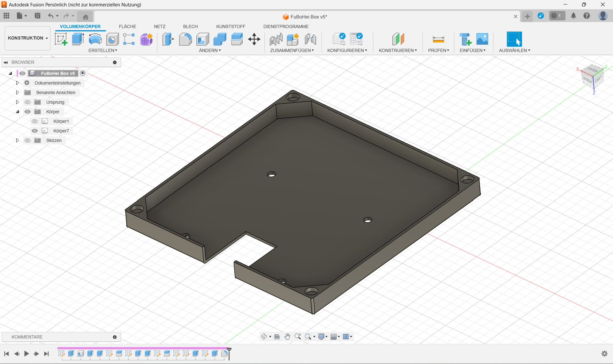
Task: Select the Combine bodies tool
Action: pyautogui.click(x=220, y=39)
